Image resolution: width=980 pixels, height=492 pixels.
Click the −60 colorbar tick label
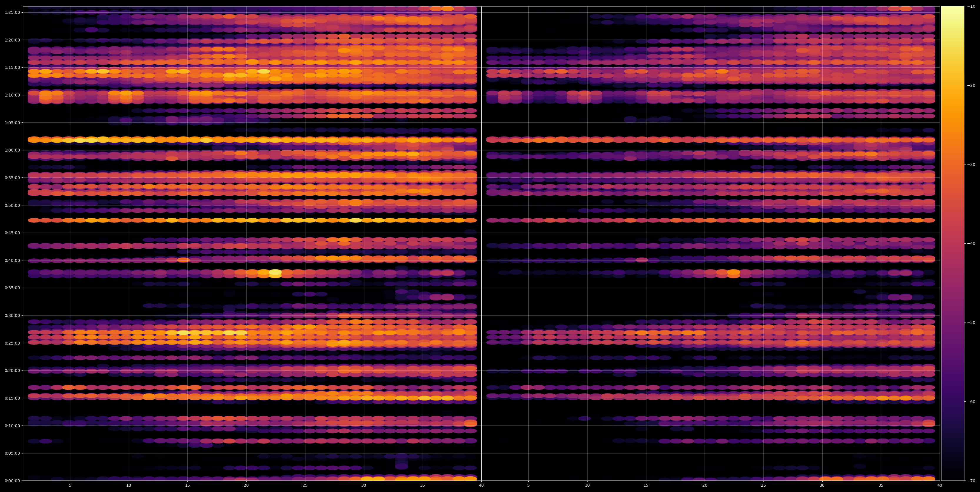(x=971, y=401)
